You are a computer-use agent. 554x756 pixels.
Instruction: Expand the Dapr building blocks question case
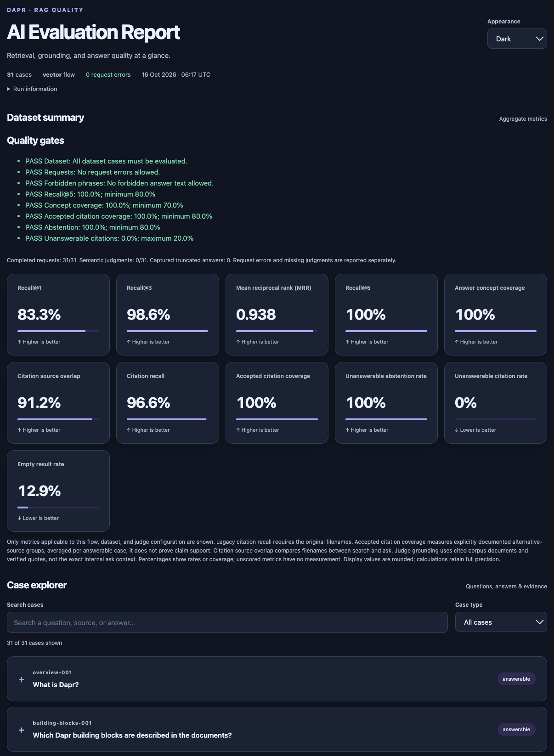pyautogui.click(x=277, y=729)
